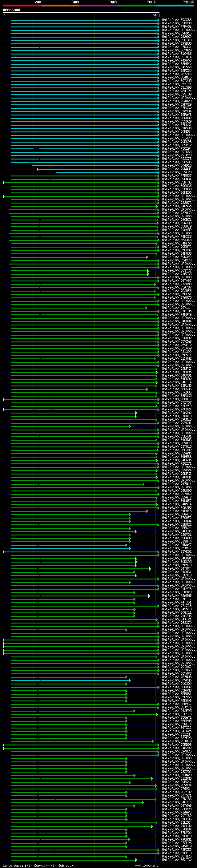Select the UniRef100_O81396 label

[x=177, y=88]
